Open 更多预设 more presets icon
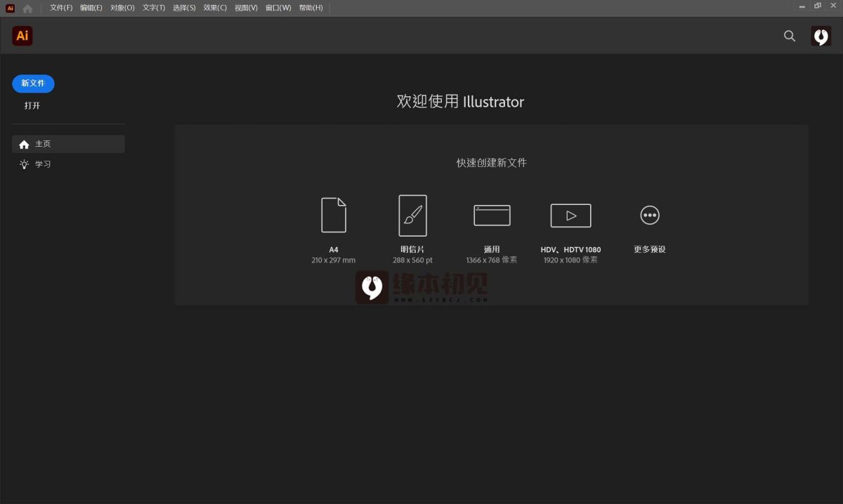 [x=650, y=215]
